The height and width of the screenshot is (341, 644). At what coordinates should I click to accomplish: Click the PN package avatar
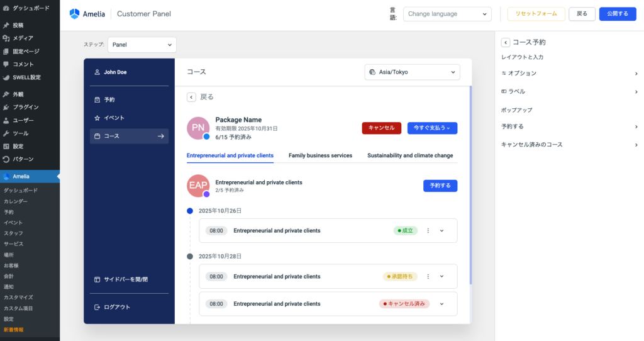click(x=198, y=128)
